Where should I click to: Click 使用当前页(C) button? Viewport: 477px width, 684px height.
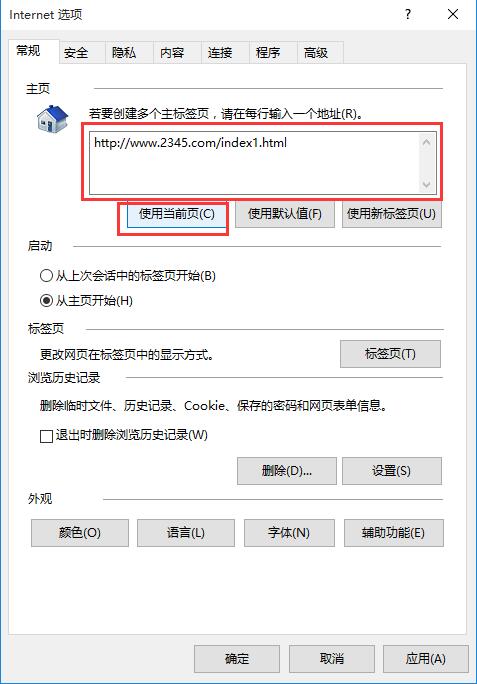point(176,214)
